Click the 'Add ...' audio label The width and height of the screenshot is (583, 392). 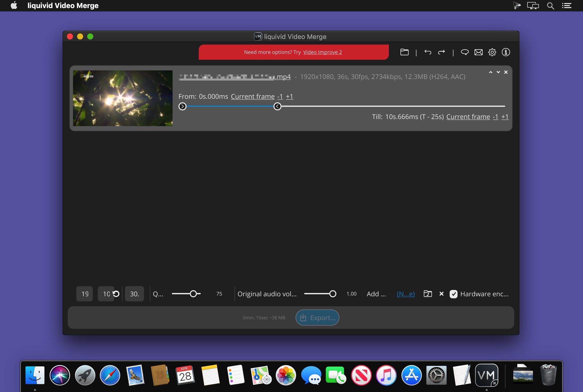point(376,294)
